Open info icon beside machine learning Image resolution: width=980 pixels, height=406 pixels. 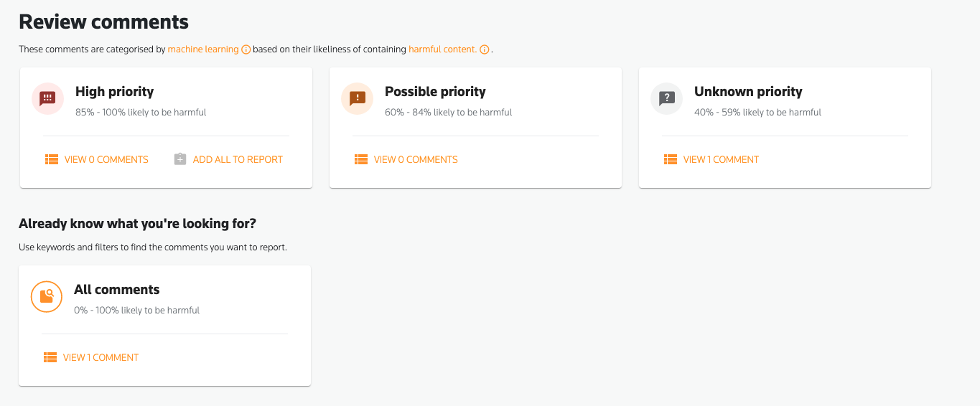246,49
